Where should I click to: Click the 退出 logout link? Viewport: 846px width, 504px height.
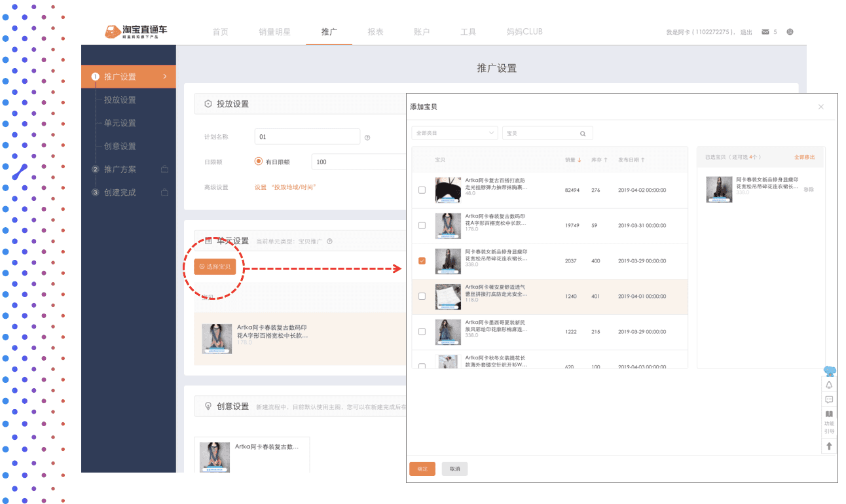(x=746, y=32)
